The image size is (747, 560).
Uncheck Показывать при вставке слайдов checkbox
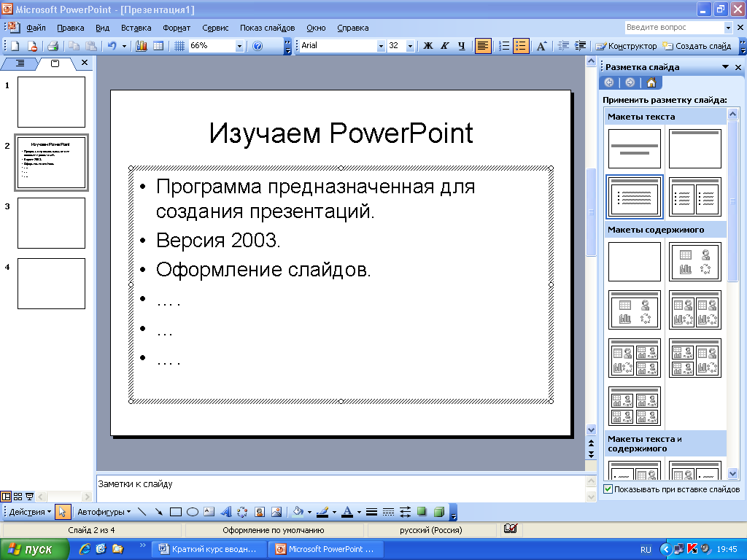608,489
